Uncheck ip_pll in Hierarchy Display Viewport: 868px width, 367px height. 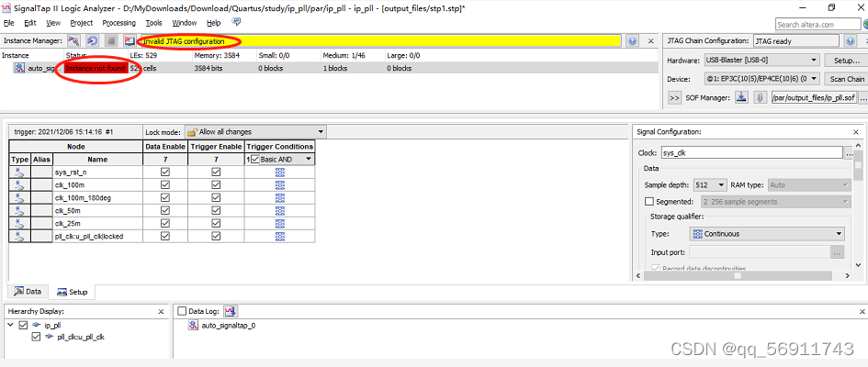(23, 325)
